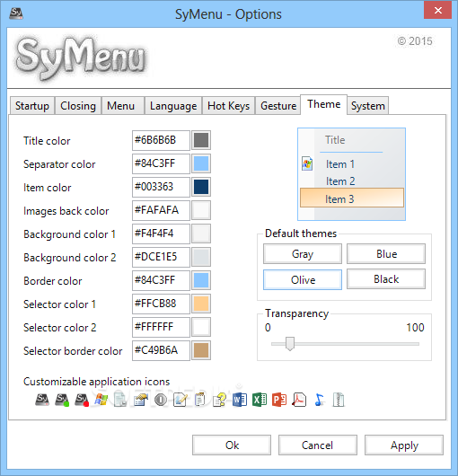458x476 pixels.
Task: Click Item 3 in the theme preview
Action: [352, 198]
